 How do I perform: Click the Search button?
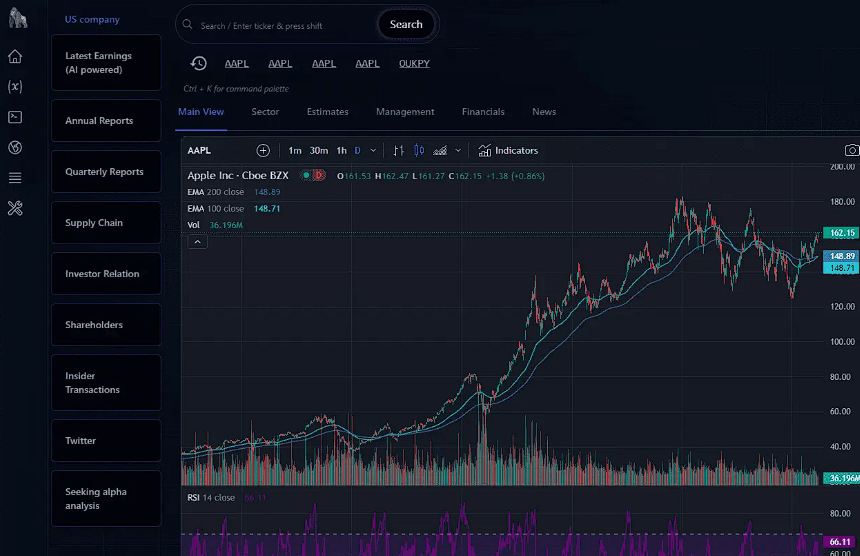coord(406,25)
